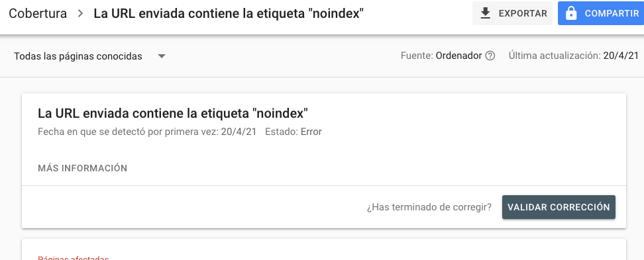
Task: Select the noindex breadcrumb page title
Action: point(229,13)
